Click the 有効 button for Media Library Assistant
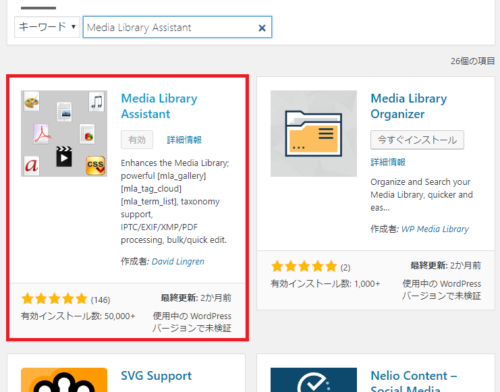 point(137,140)
